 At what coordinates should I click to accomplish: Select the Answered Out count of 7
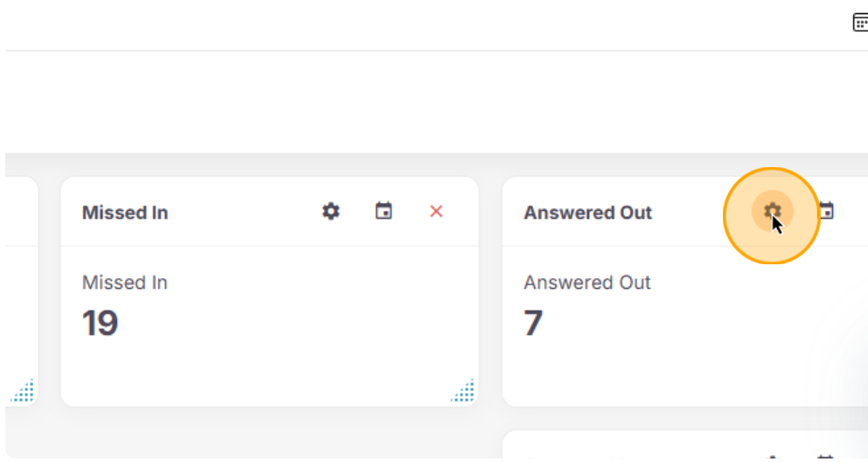coord(533,324)
